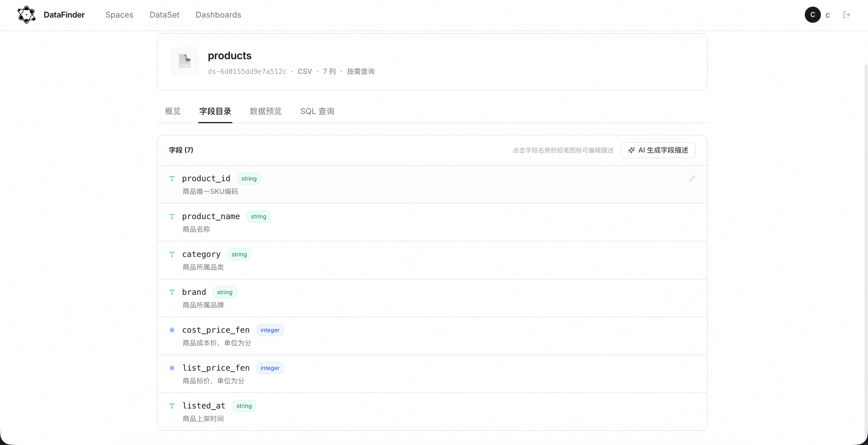Click the 按需查询 label
The width and height of the screenshot is (868, 445).
pyautogui.click(x=361, y=72)
